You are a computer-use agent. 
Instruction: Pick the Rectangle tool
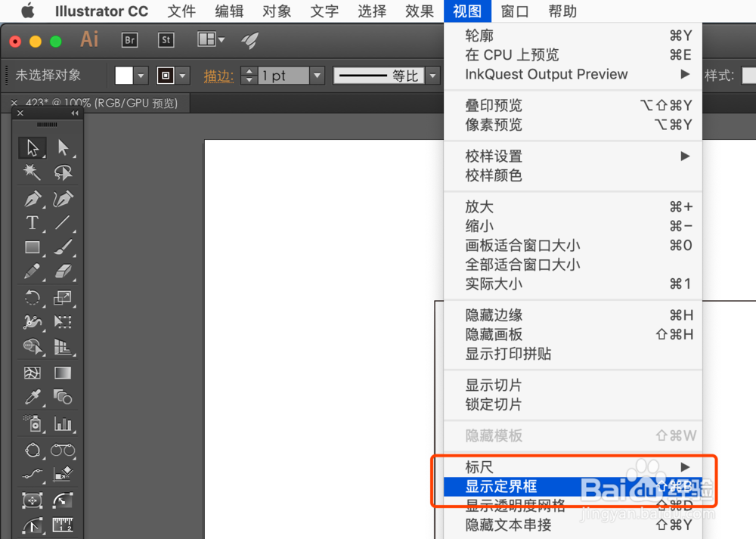point(32,247)
